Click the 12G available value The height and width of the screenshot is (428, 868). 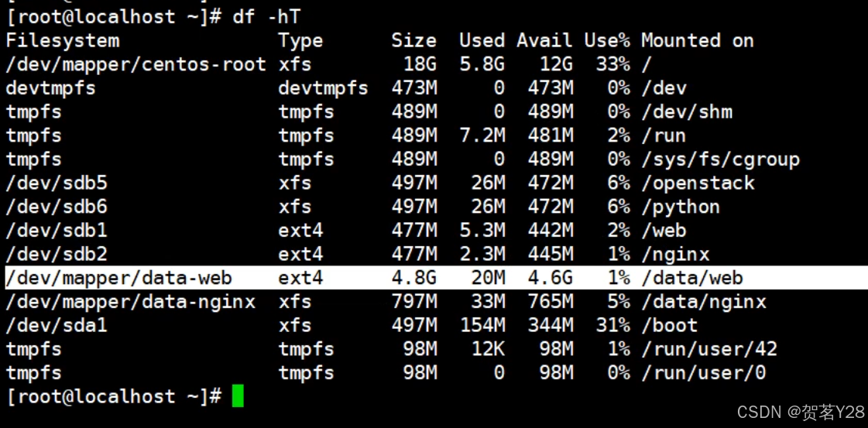[556, 65]
